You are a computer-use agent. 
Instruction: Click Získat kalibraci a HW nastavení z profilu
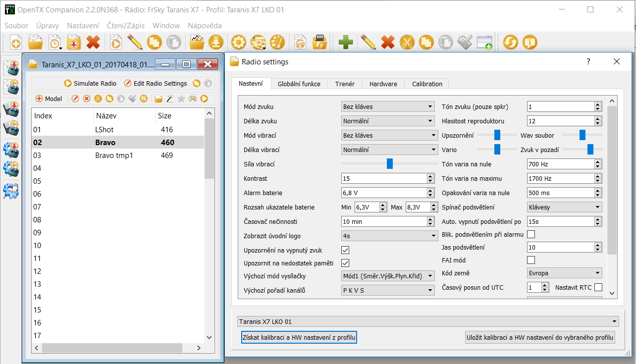(299, 338)
